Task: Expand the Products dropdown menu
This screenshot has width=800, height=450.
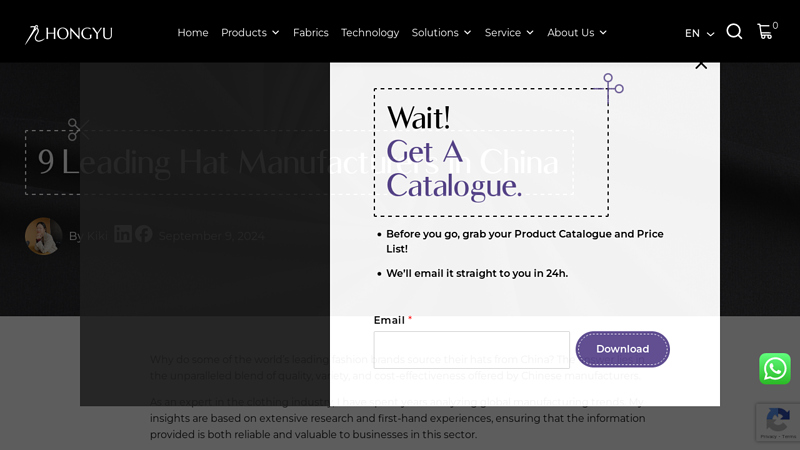Action: point(250,33)
